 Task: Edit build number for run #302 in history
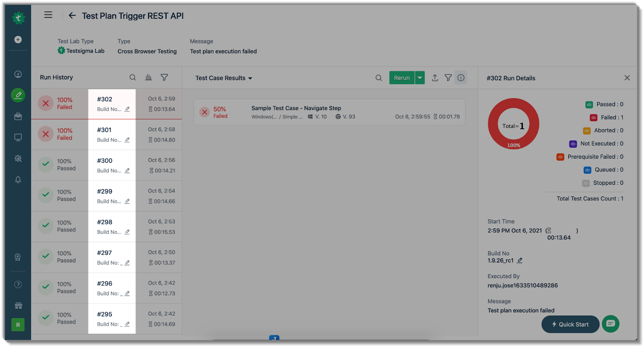tap(127, 109)
